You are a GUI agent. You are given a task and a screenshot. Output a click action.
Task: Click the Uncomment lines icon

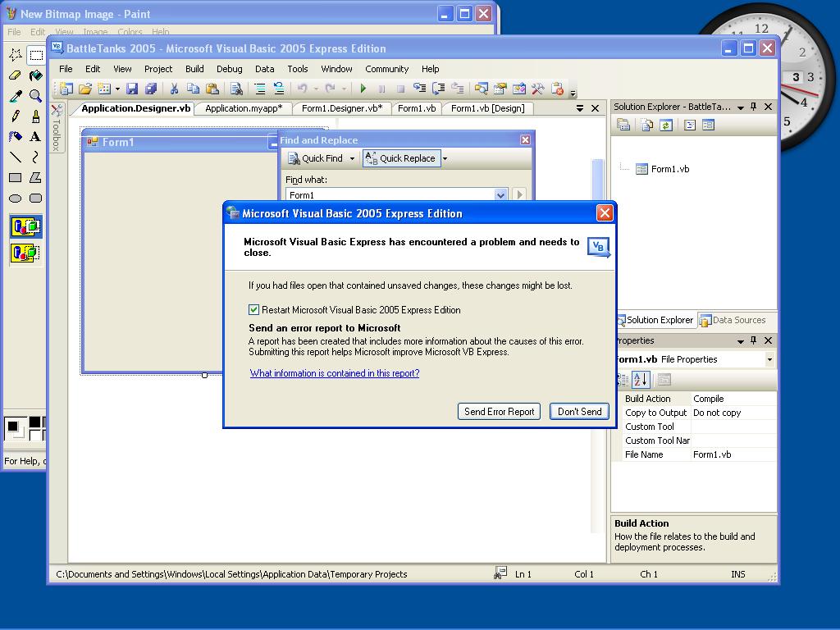(x=279, y=89)
